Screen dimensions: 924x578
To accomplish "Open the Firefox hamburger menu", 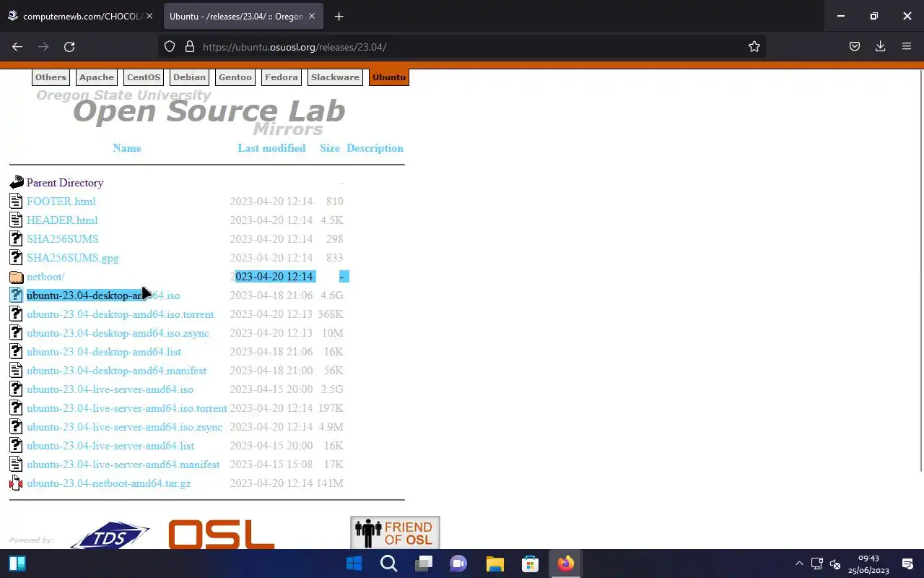I will [x=907, y=46].
